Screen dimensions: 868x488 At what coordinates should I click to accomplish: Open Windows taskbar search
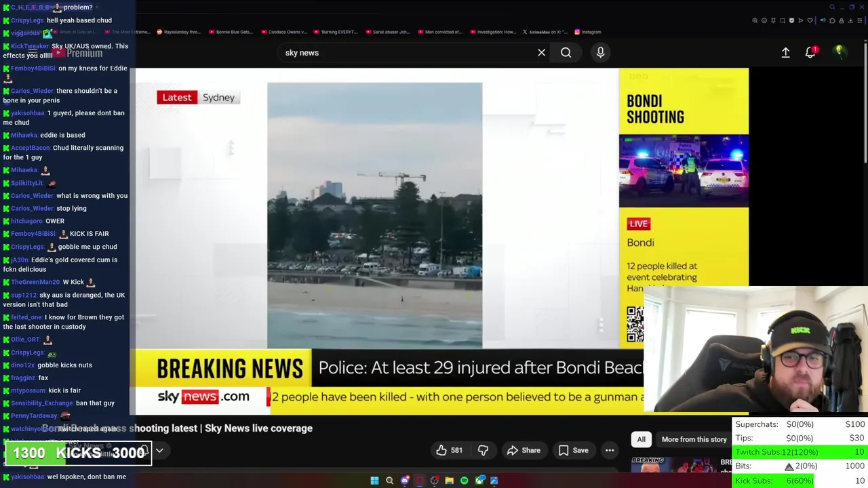pyautogui.click(x=389, y=481)
